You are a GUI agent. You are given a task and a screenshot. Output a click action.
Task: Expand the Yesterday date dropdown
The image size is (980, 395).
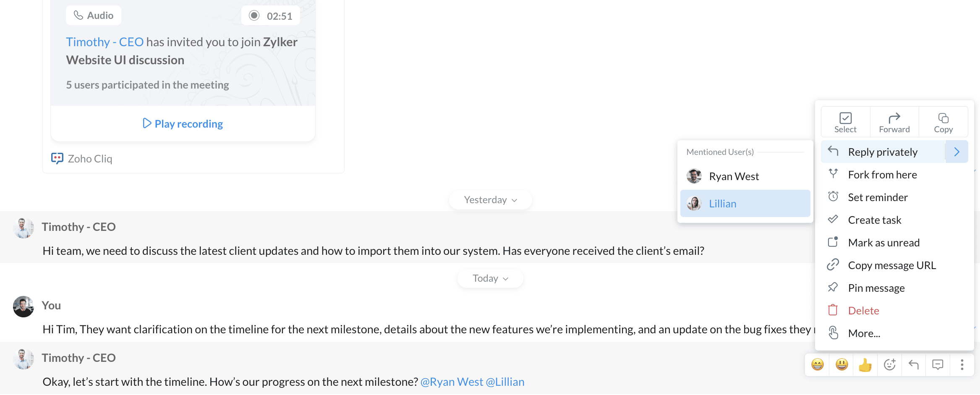point(490,200)
